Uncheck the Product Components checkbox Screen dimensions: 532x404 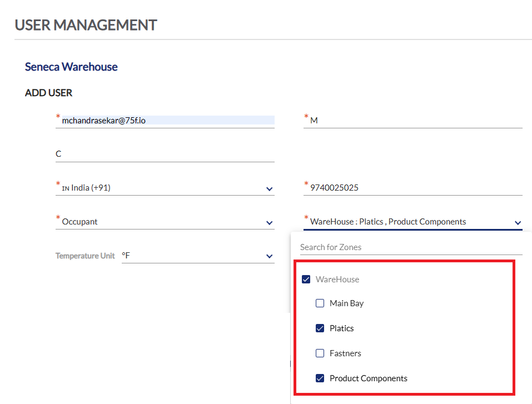(320, 378)
